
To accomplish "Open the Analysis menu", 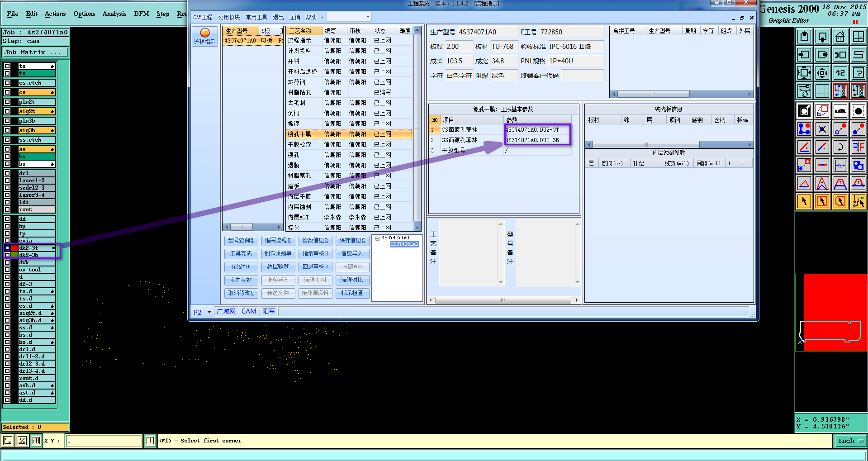I will point(114,14).
